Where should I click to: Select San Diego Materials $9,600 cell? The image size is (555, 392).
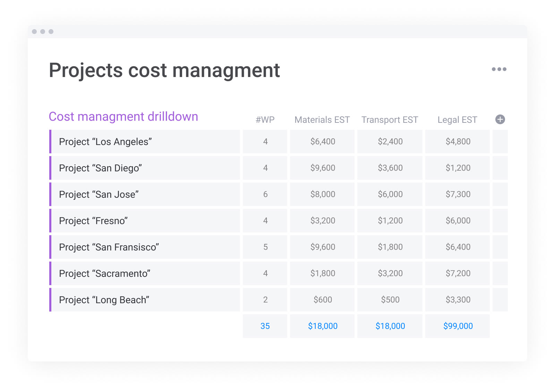pos(322,168)
